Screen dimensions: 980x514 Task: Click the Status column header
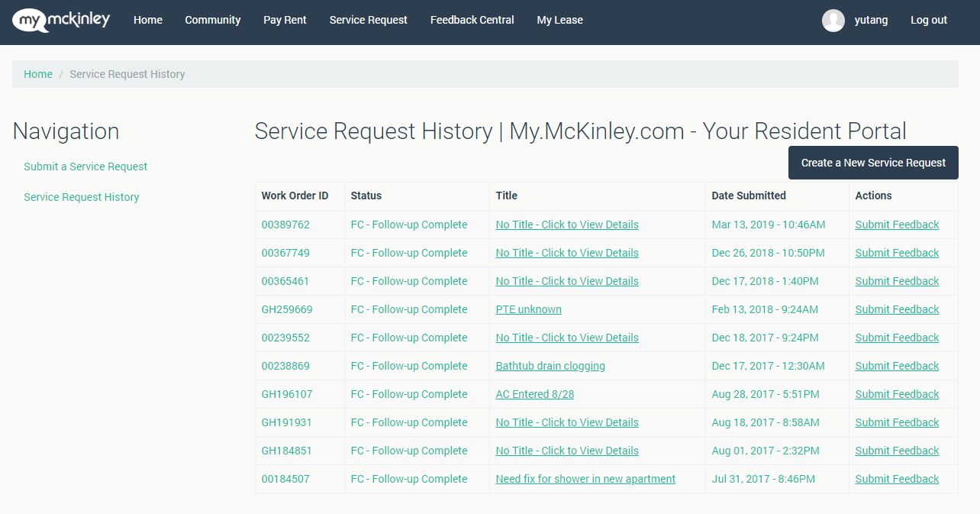366,196
